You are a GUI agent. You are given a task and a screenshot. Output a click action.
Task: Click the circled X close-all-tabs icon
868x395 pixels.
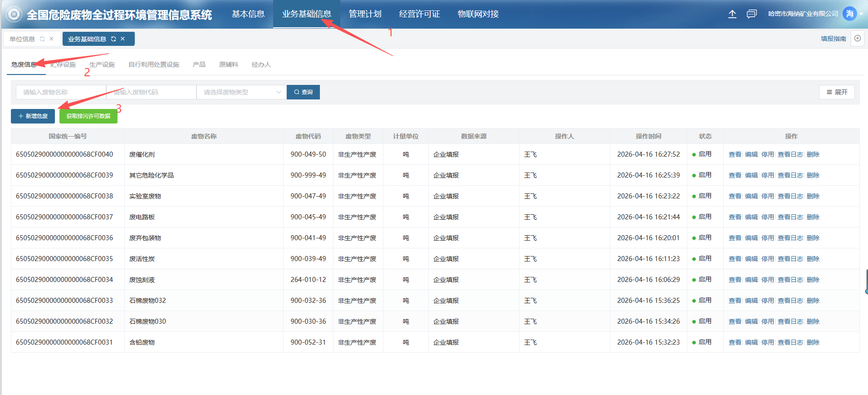pyautogui.click(x=857, y=39)
